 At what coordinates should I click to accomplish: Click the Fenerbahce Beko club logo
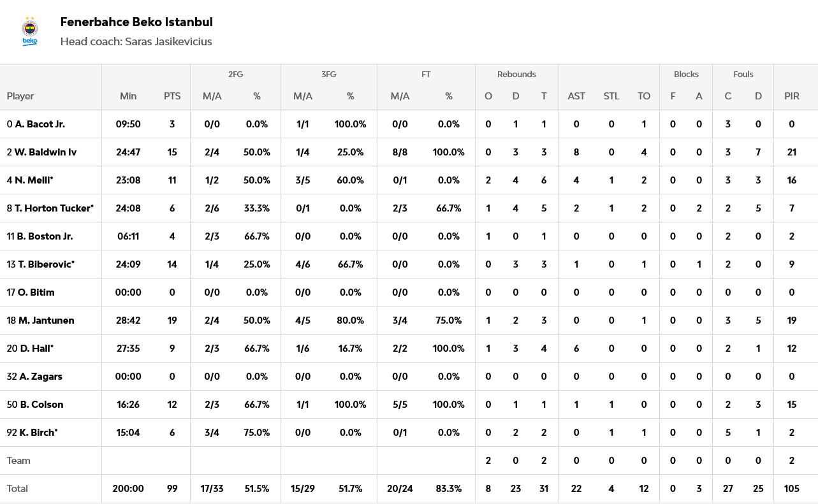(30, 31)
